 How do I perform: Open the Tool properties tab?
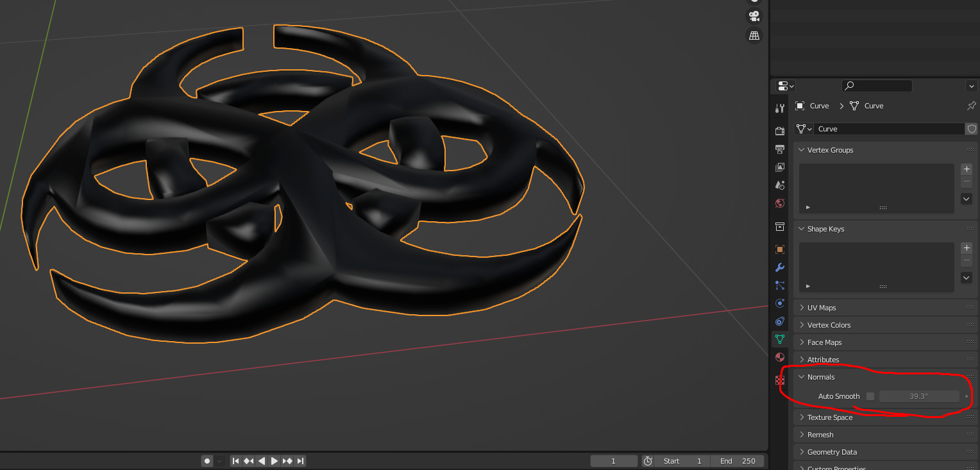[780, 108]
